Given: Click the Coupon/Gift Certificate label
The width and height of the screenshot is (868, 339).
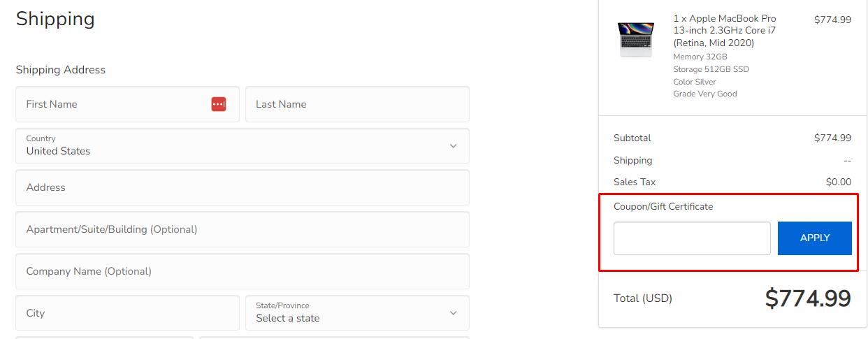Looking at the screenshot, I should tap(663, 207).
